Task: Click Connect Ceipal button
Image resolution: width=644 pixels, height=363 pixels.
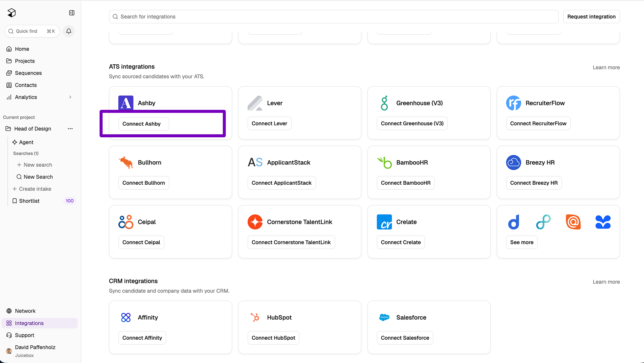Action: [x=141, y=242]
